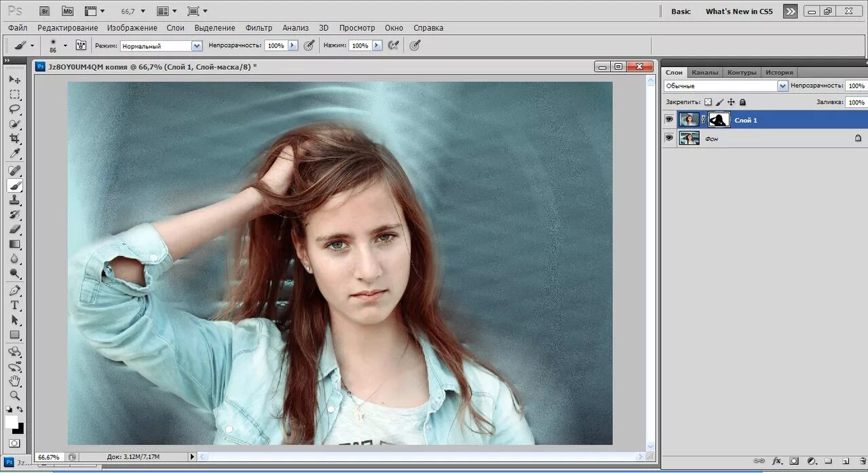This screenshot has height=473, width=868.
Task: Click the What's New in CS5 workspace
Action: click(x=739, y=12)
